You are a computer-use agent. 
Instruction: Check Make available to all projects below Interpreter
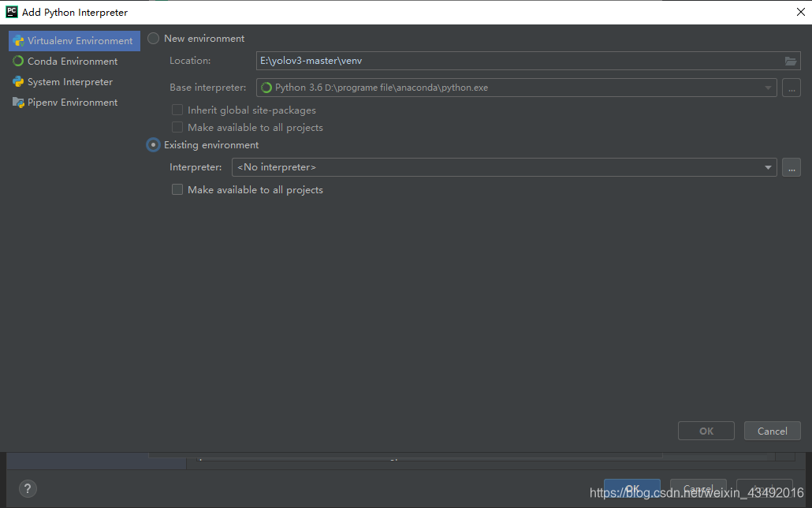coord(177,189)
